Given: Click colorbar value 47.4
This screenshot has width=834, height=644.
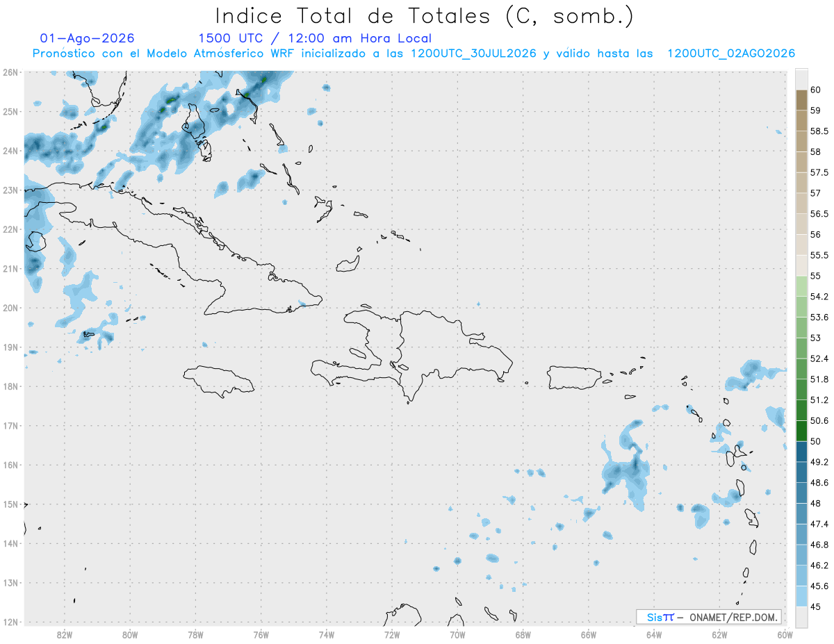Looking at the screenshot, I should (x=819, y=524).
